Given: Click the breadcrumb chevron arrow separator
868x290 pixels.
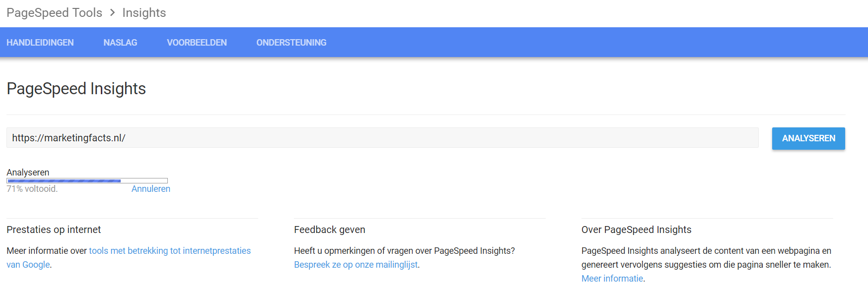Looking at the screenshot, I should tap(112, 13).
